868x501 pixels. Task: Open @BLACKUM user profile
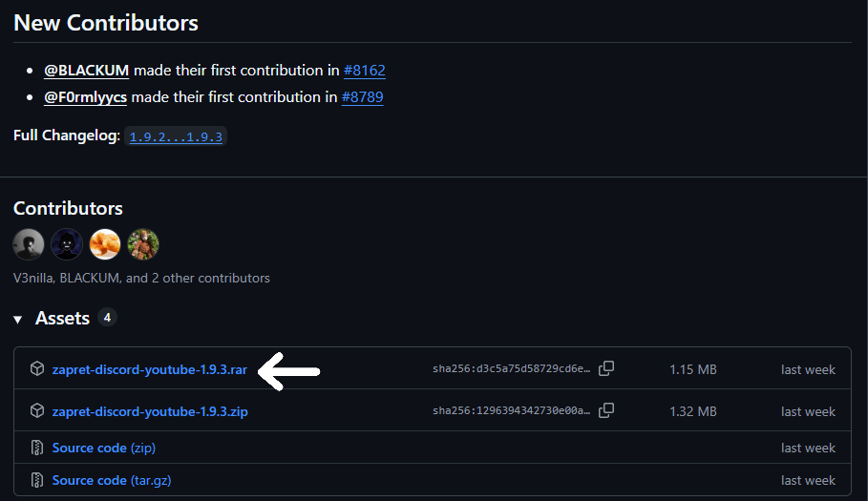pos(86,70)
